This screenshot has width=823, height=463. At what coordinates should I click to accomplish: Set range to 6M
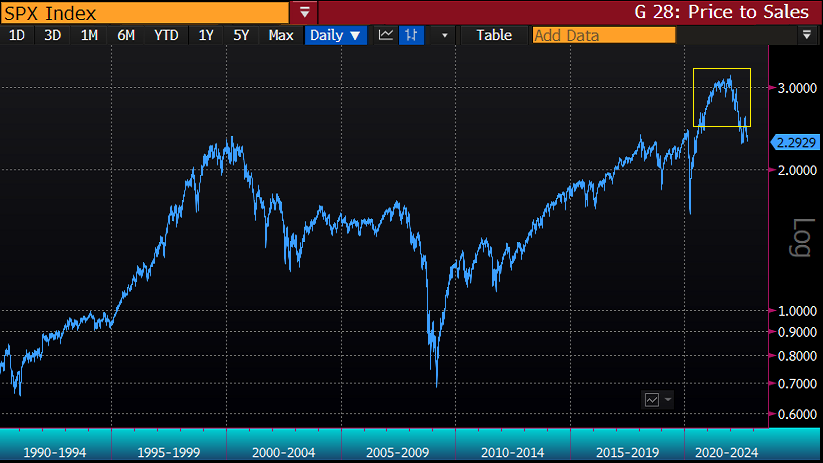126,35
